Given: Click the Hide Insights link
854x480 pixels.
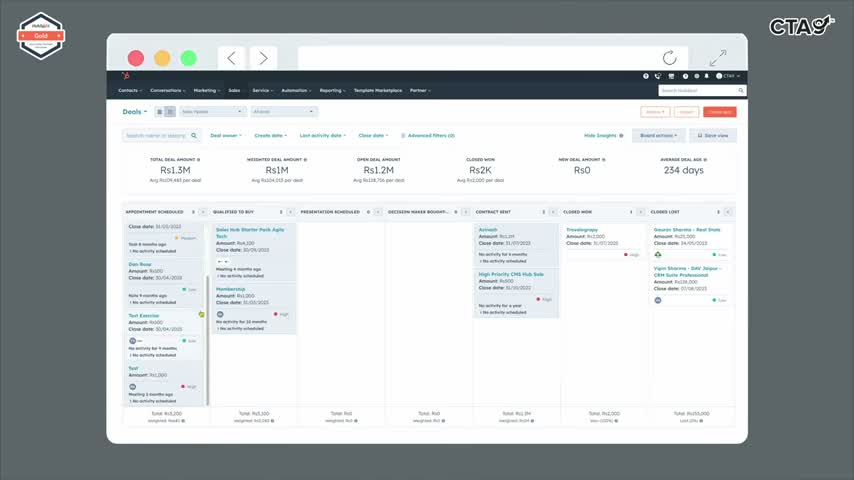Looking at the screenshot, I should (600, 135).
